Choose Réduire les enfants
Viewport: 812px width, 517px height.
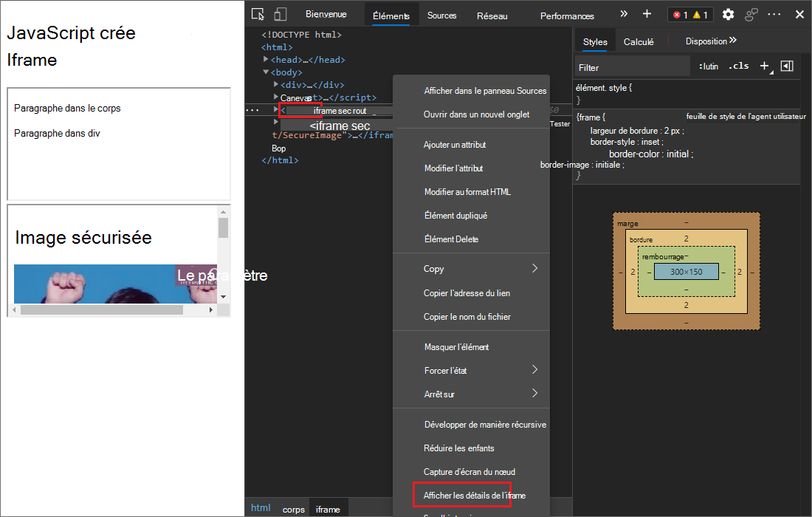471,448
